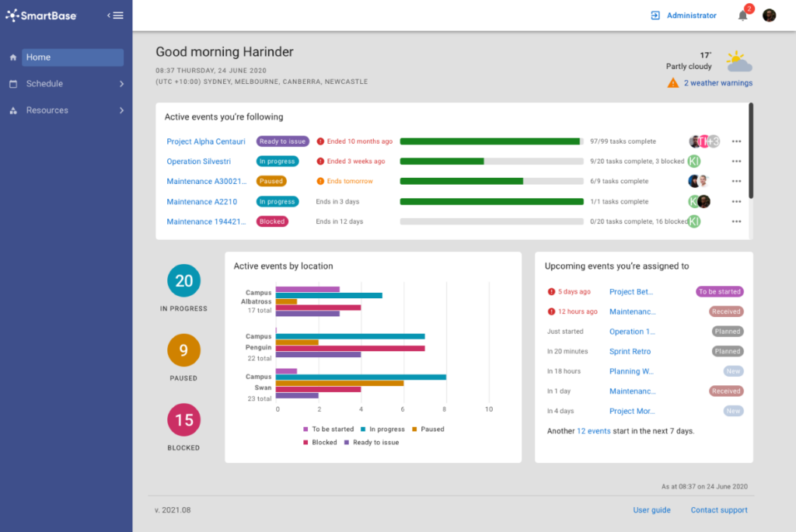Image resolution: width=796 pixels, height=532 pixels.
Task: Open the User guide link
Action: click(651, 510)
